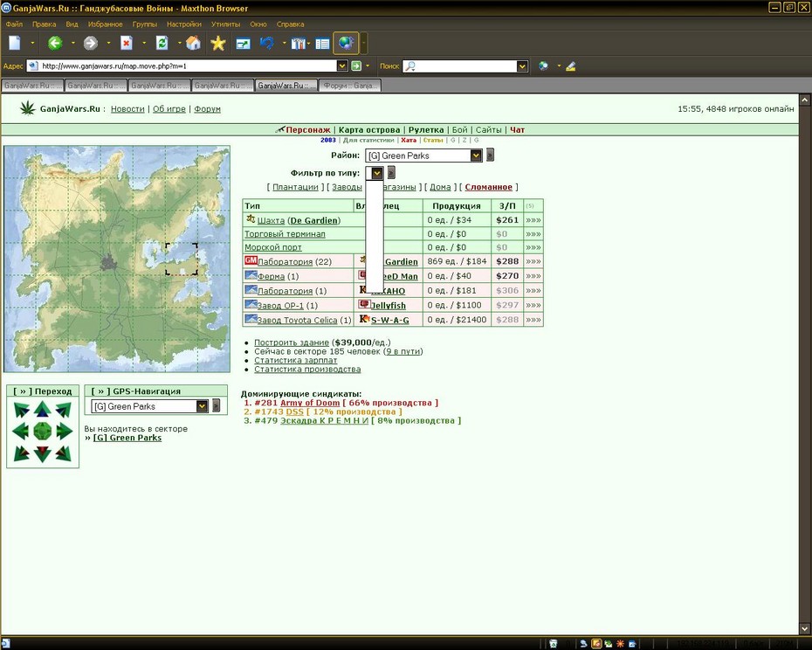The image size is (812, 650).
Task: Click the north arrow in Переход panel
Action: (43, 409)
